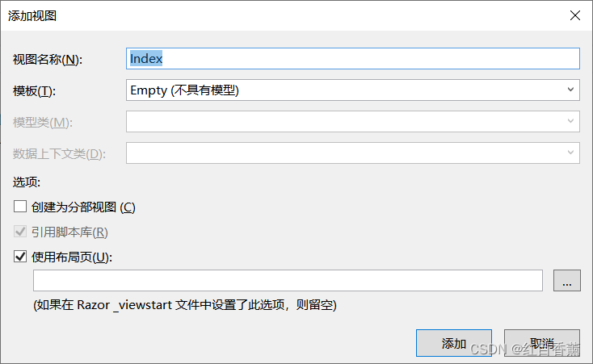Enable the 创建为分部视图 checkbox

click(x=21, y=207)
